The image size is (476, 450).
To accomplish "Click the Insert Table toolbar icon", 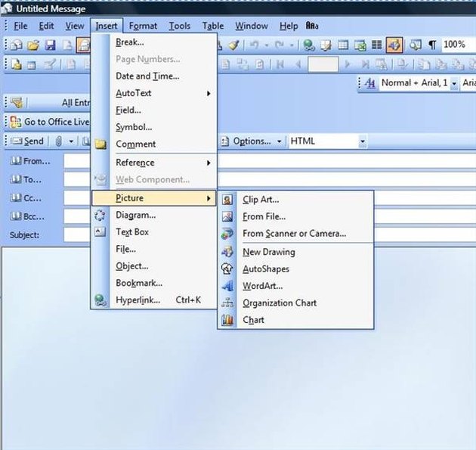I will [343, 45].
